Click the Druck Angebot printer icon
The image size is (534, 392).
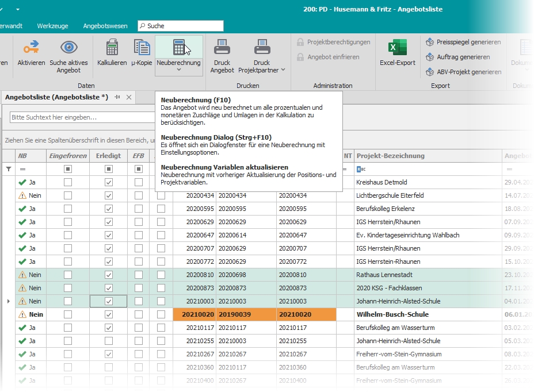point(222,48)
